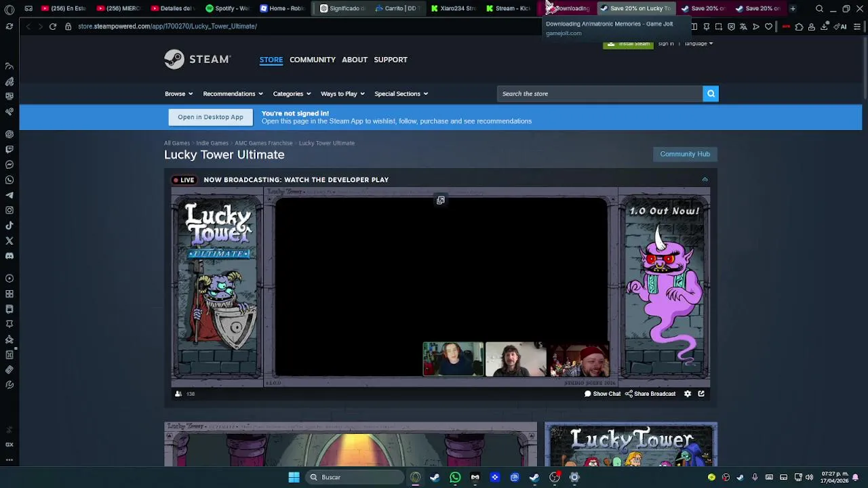868x488 pixels.
Task: Open Special Sections dropdown
Action: click(401, 94)
